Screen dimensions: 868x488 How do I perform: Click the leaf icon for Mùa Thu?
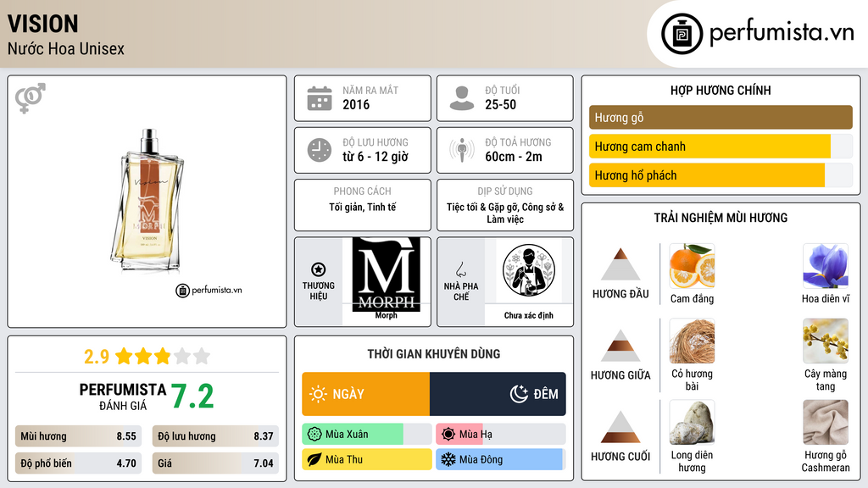314,459
